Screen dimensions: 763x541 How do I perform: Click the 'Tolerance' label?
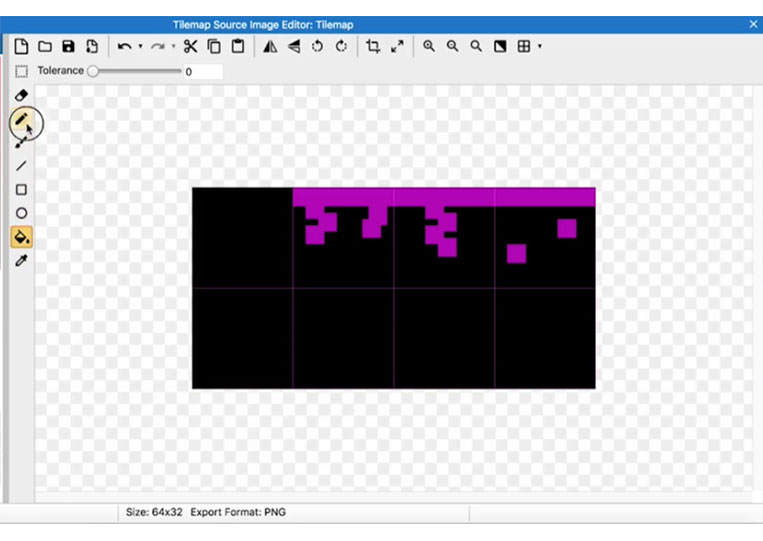60,71
